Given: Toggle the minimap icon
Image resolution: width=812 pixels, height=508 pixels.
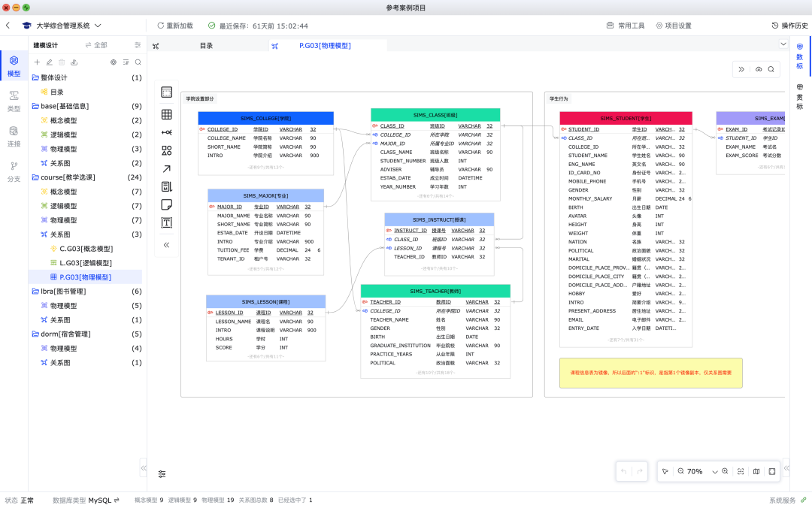Looking at the screenshot, I should click(756, 471).
